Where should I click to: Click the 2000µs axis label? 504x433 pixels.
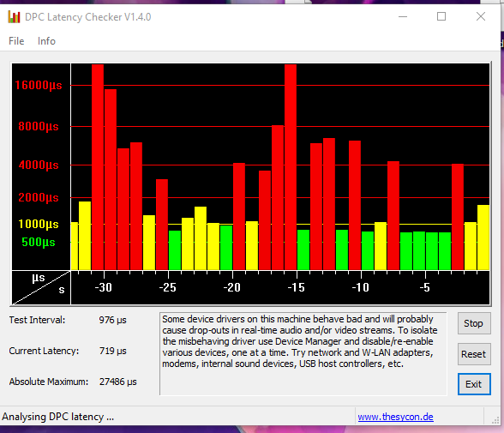(x=39, y=197)
